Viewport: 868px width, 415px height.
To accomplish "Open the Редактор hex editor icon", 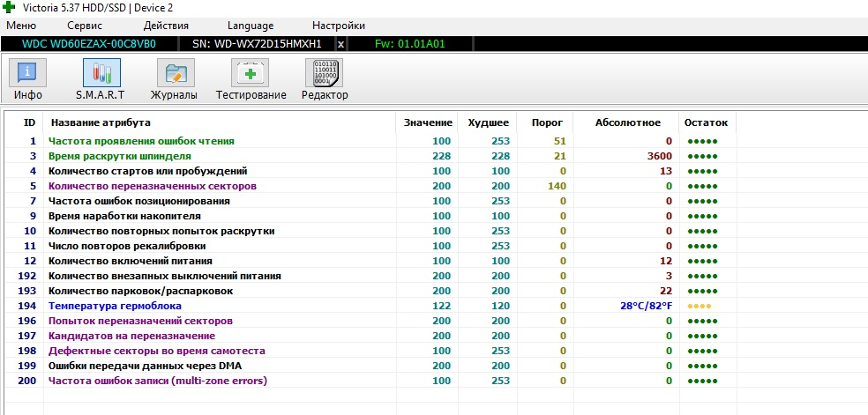I will pos(325,73).
